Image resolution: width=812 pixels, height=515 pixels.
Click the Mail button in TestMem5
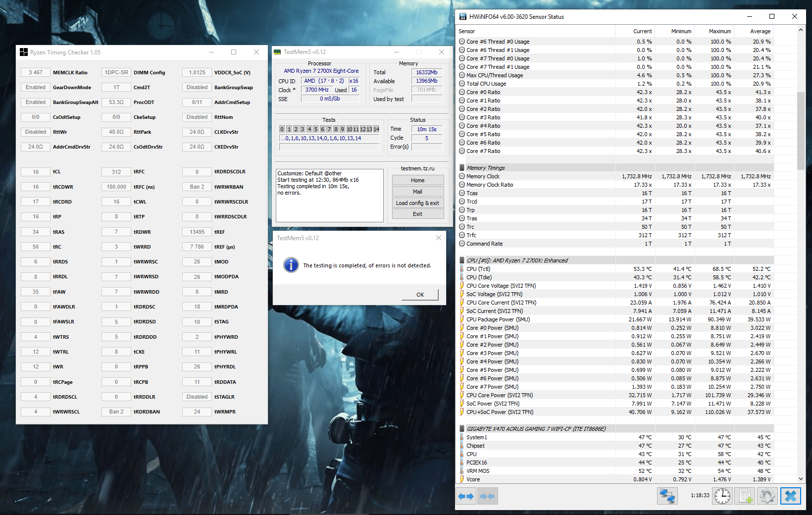pos(418,192)
